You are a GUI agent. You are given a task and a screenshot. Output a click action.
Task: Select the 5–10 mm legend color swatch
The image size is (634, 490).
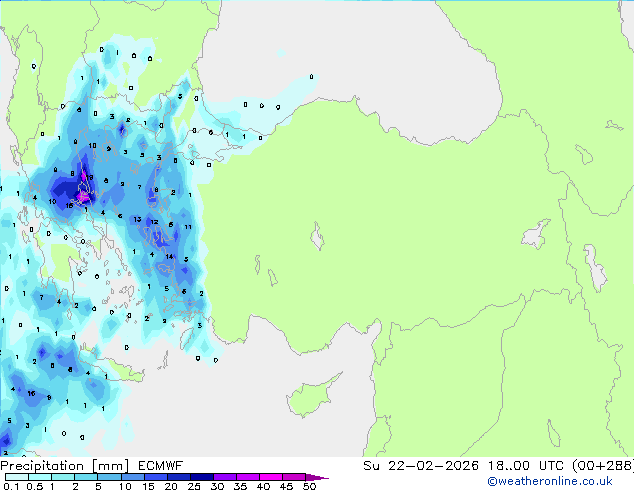(x=109, y=477)
